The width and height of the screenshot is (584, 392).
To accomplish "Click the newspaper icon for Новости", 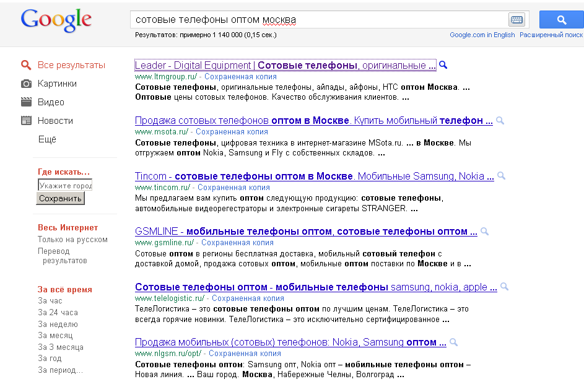I will 26,121.
